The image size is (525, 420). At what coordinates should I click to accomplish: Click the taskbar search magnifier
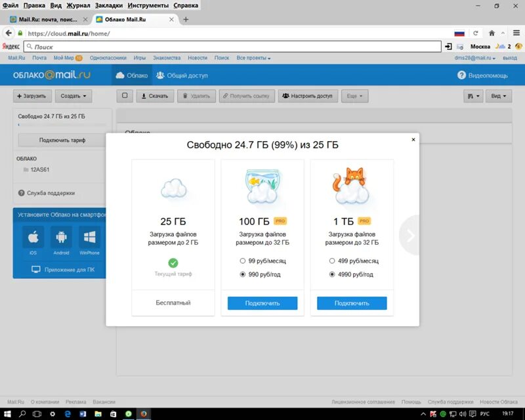22,414
